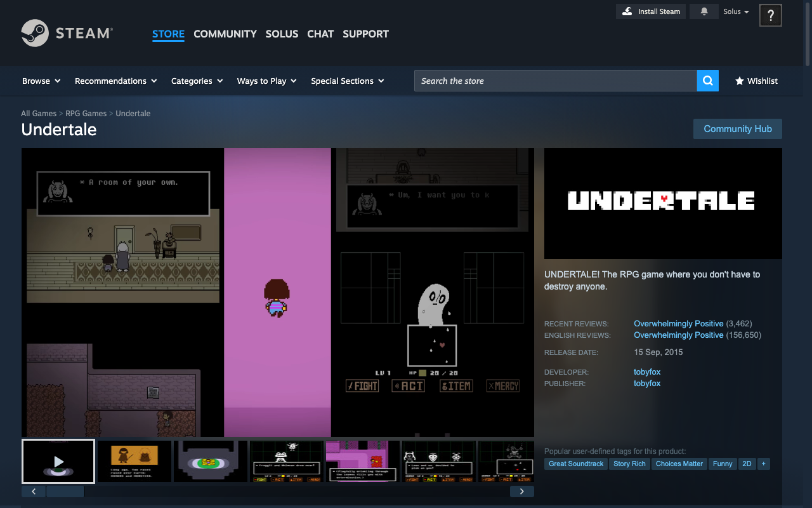
Task: Select the second screenshot thumbnail
Action: coord(134,462)
